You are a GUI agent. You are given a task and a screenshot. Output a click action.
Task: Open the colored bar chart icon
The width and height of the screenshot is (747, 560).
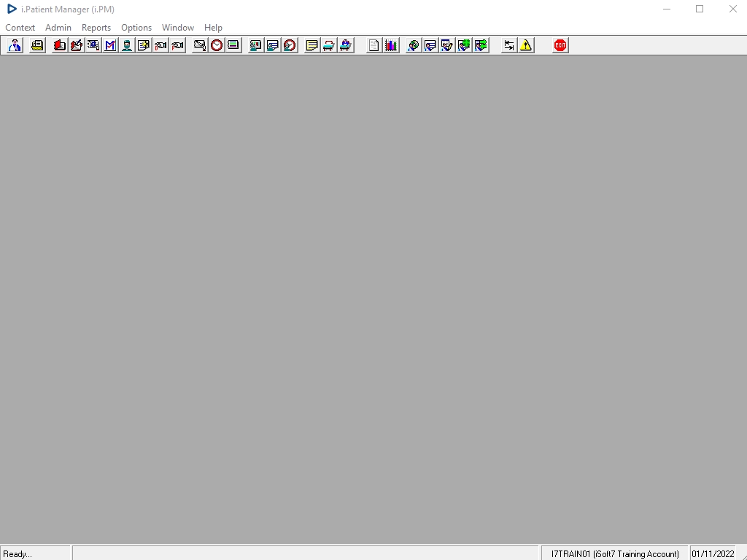(x=391, y=45)
